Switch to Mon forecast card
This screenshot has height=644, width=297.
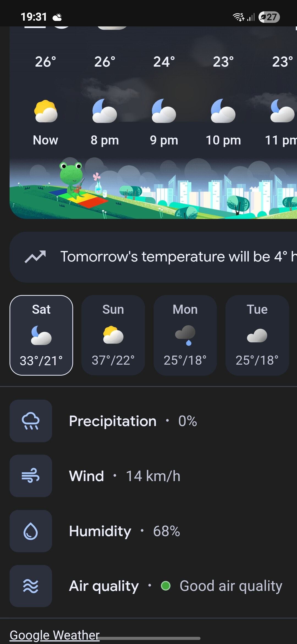pos(185,335)
